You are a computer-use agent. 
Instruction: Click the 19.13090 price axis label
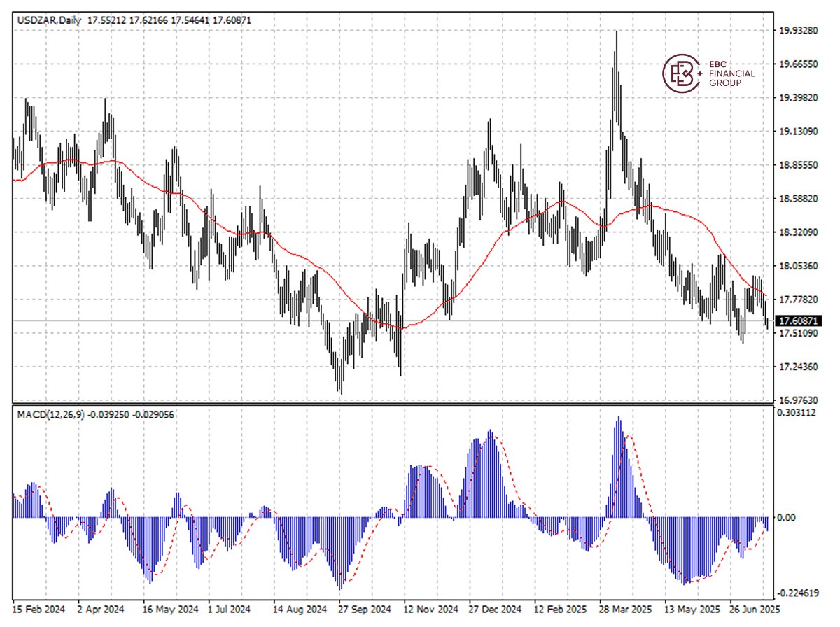pyautogui.click(x=798, y=131)
